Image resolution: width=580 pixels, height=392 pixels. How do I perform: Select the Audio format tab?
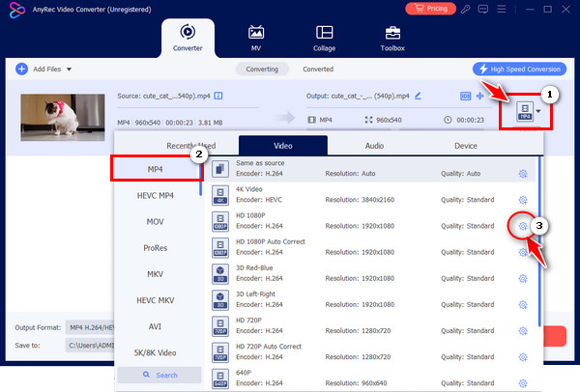pos(374,146)
